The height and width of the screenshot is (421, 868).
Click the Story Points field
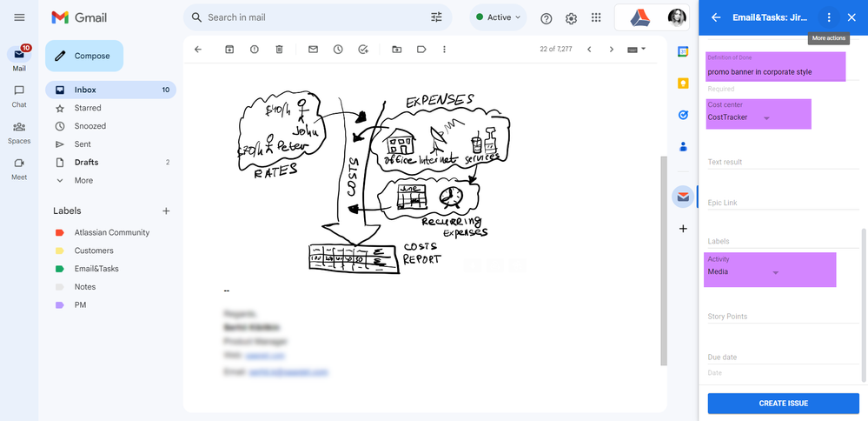783,317
